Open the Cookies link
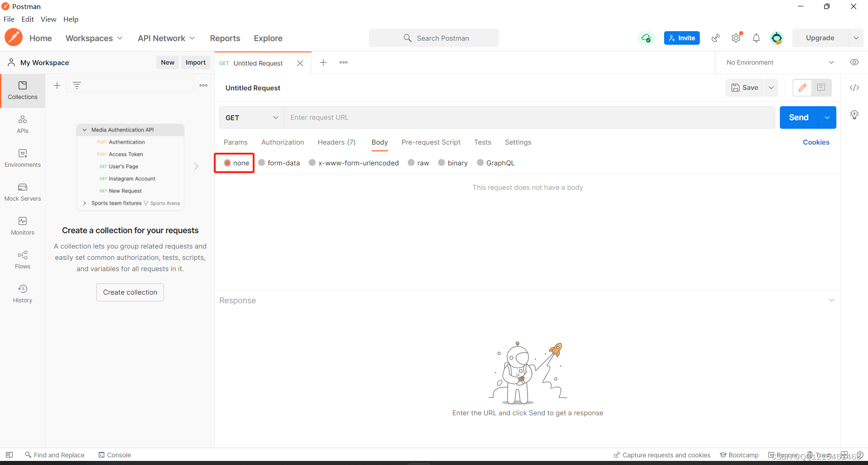Screen dimensions: 868x465 tap(816, 142)
